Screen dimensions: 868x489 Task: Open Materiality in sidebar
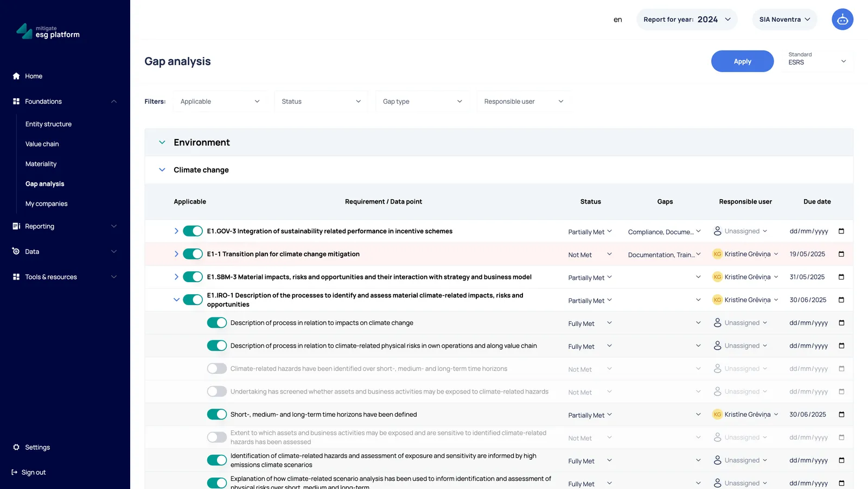pos(41,164)
